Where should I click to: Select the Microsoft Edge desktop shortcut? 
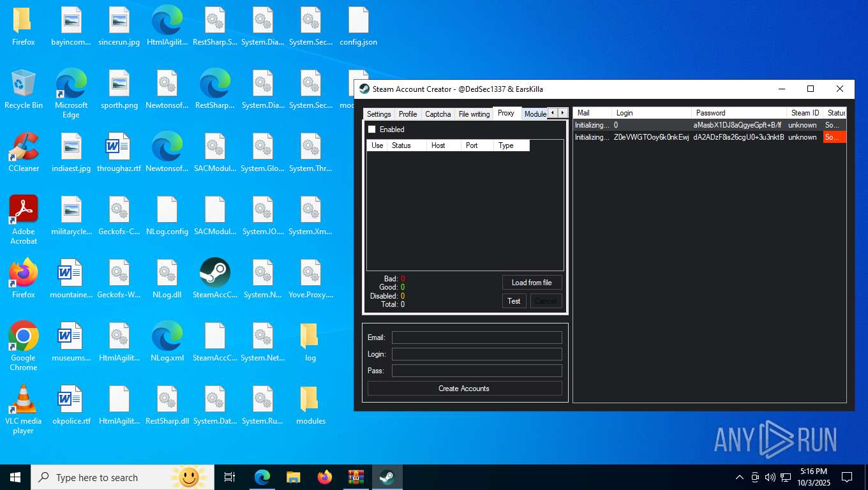coord(71,94)
